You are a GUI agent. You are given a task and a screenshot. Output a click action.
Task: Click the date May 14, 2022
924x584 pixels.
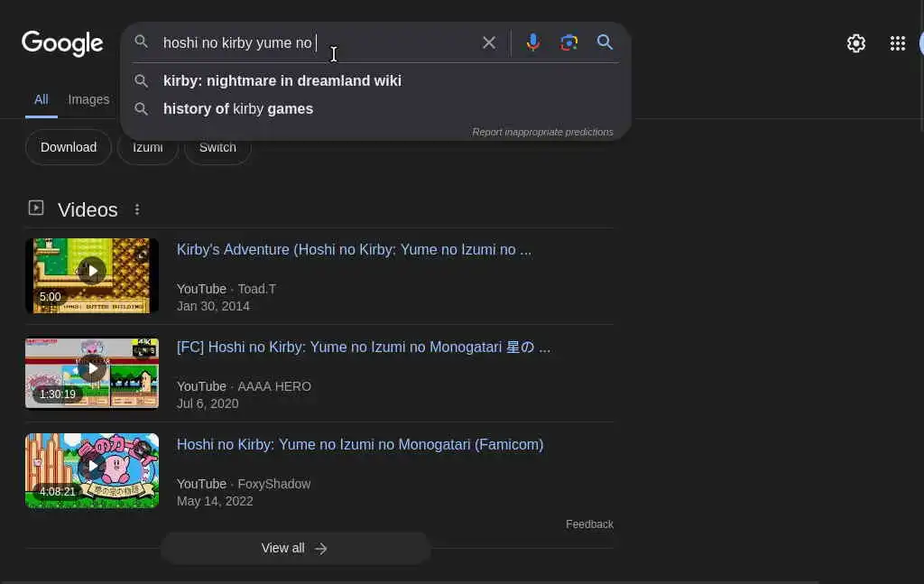tap(215, 502)
